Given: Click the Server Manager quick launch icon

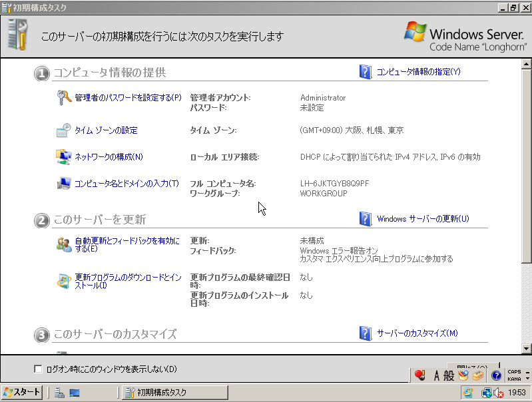Looking at the screenshot, I should [x=59, y=393].
